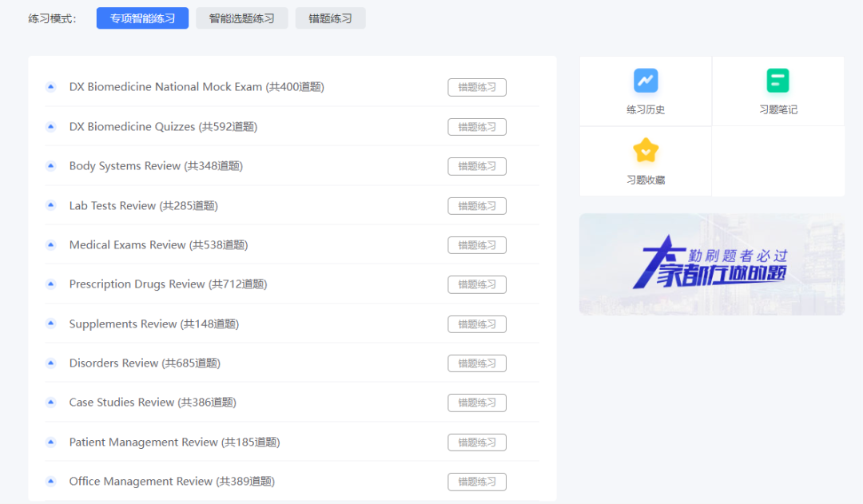Expand Prescription Drugs Review arrow
This screenshot has height=504, width=863.
click(x=50, y=284)
